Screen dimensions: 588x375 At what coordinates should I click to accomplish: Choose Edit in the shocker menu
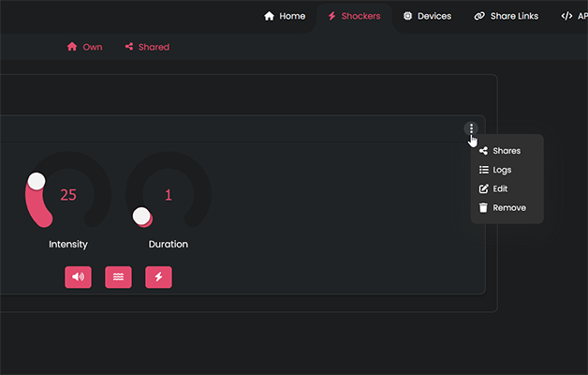point(500,188)
